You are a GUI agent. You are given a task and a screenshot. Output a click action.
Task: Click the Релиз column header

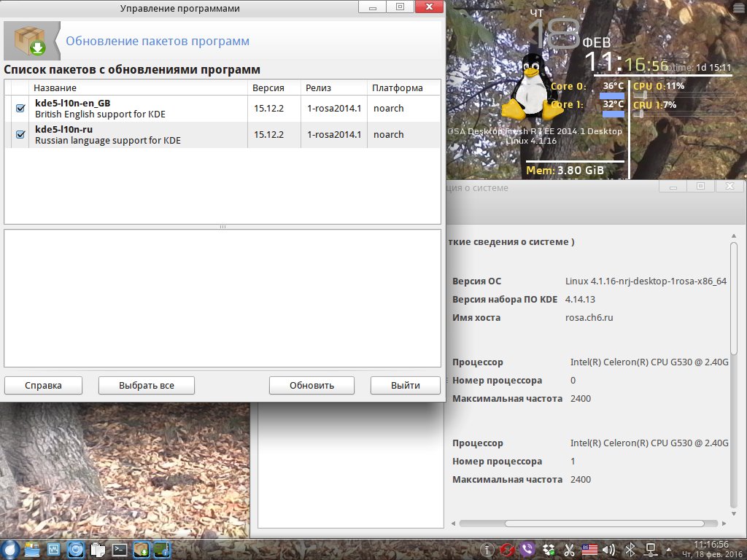[x=333, y=87]
